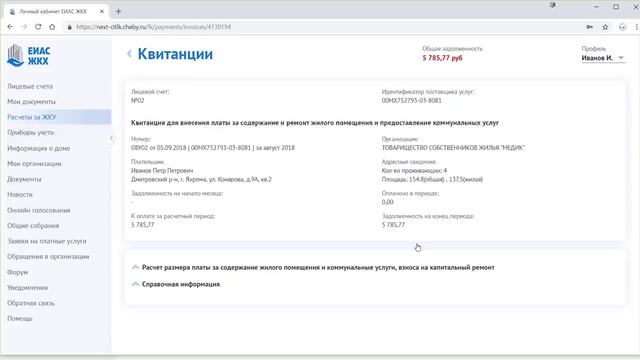Screen dimensions: 640x360
Task: Click the padlock site info icon
Action: tap(69, 27)
